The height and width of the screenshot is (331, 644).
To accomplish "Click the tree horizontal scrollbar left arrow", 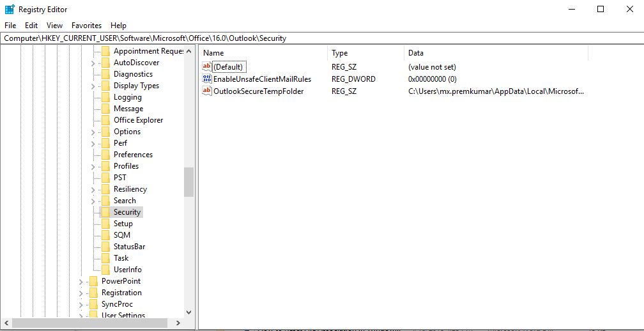I will tap(6, 323).
